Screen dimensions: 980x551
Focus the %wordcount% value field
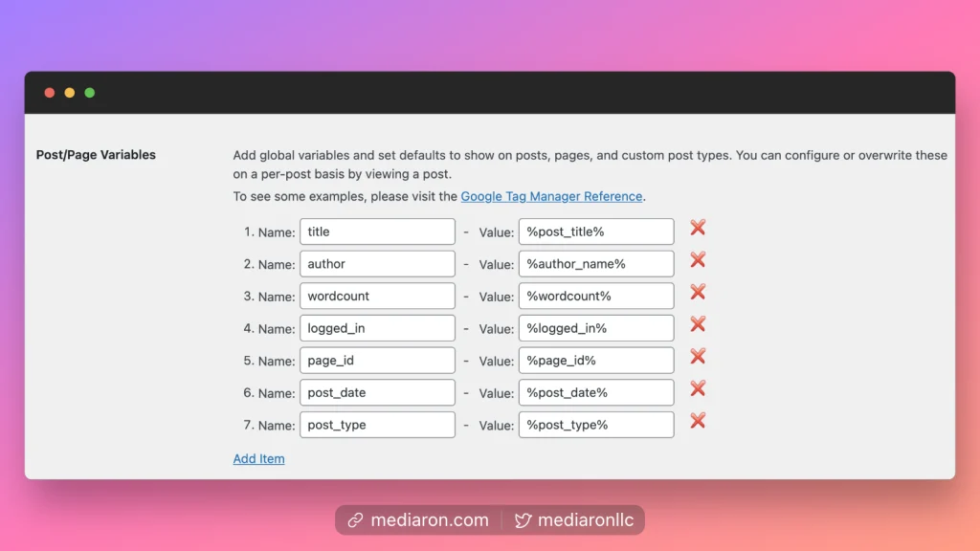click(596, 297)
